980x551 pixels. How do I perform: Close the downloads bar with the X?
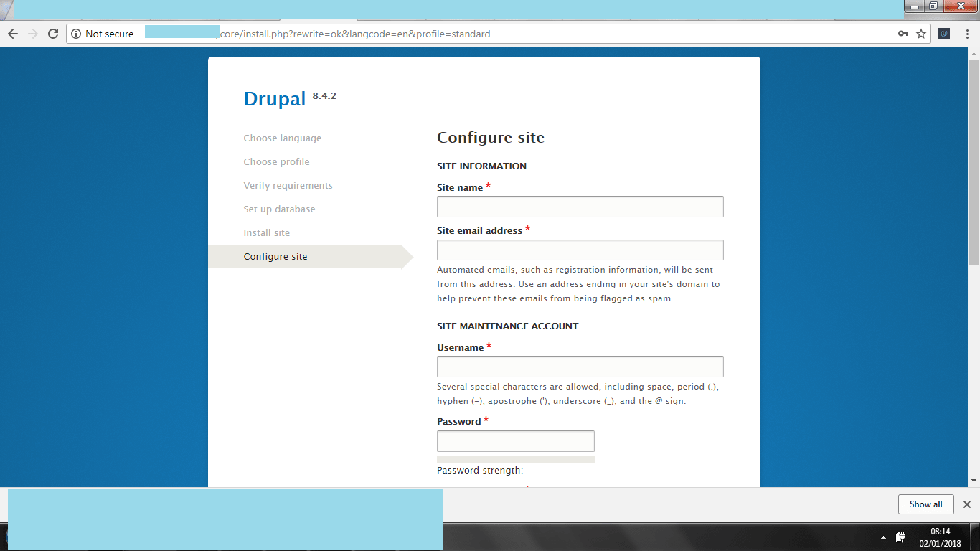[966, 504]
